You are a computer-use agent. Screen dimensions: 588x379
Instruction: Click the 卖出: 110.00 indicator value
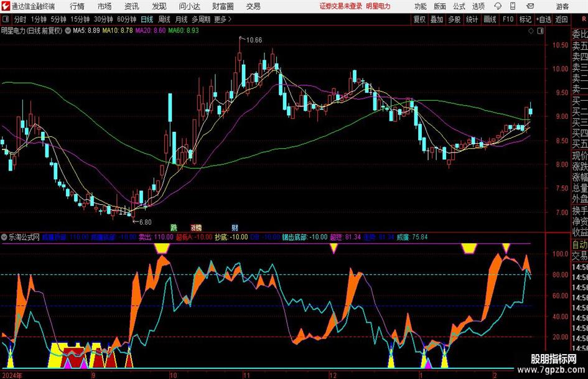[x=156, y=237]
